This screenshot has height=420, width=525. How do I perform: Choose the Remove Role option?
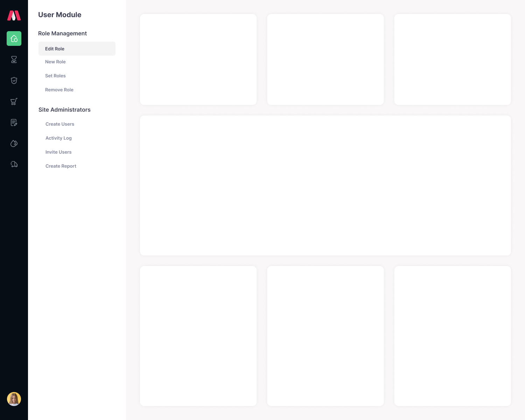[59, 90]
